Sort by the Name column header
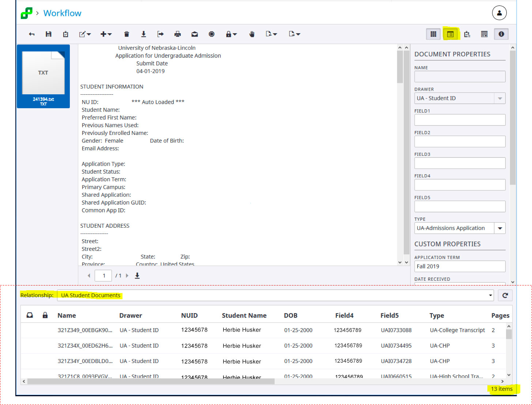Image resolution: width=532 pixels, height=405 pixels. (x=67, y=315)
